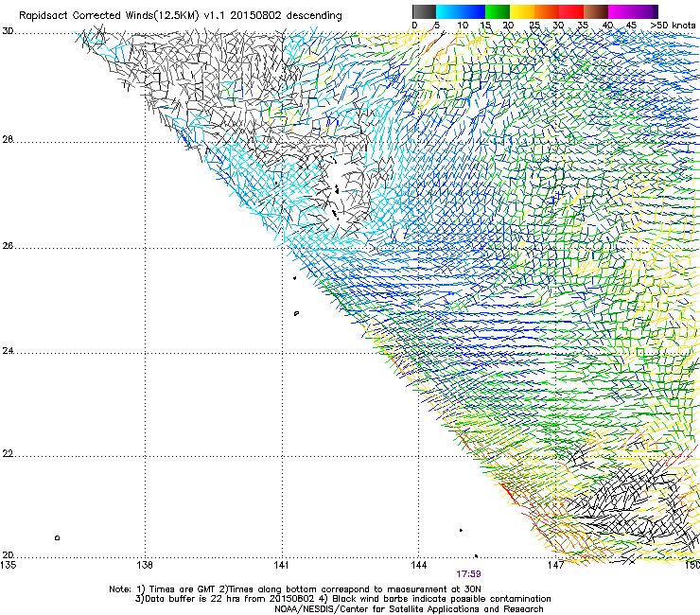
Task: Click the longitude label 141
Action: [281, 565]
